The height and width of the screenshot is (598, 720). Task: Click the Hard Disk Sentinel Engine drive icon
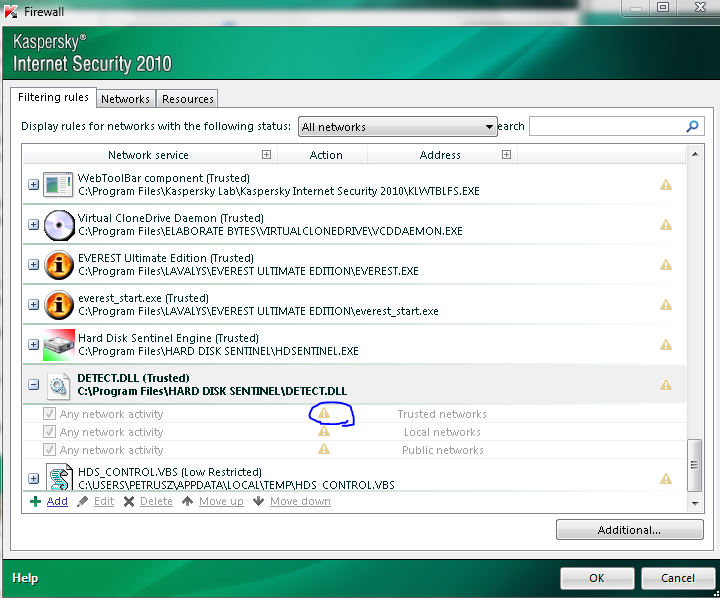(59, 345)
